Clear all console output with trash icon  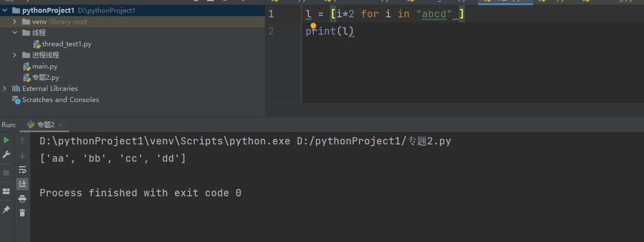point(22,212)
